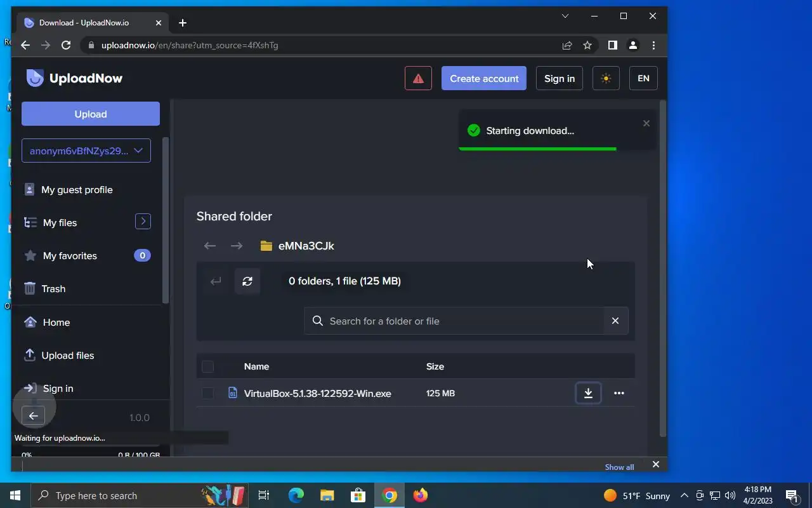
Task: Click Sign in in the sidebar
Action: click(58, 388)
